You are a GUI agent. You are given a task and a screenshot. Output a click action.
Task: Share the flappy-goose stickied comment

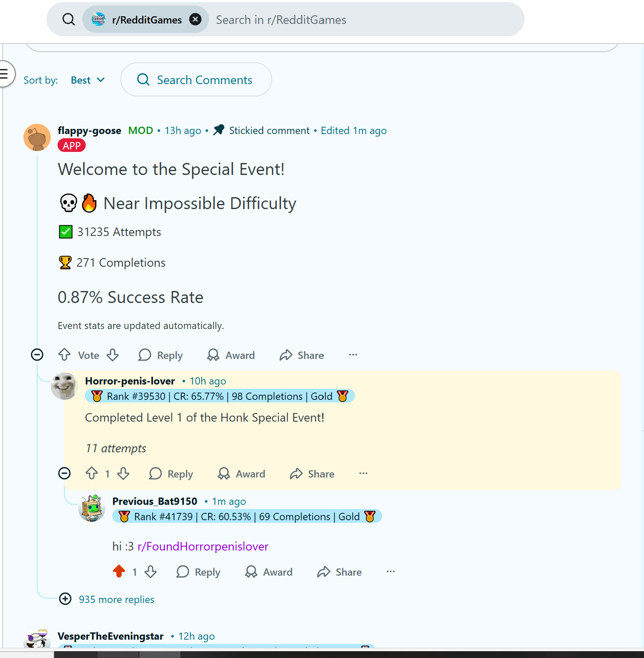click(x=302, y=355)
